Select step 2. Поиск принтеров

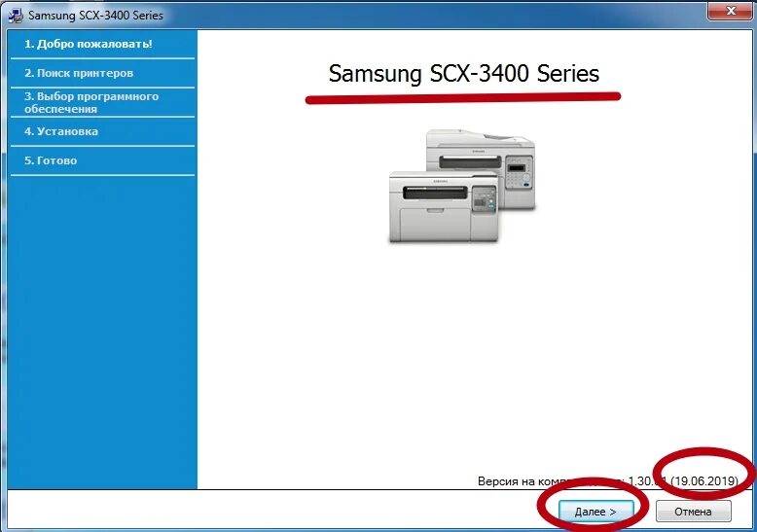point(79,73)
